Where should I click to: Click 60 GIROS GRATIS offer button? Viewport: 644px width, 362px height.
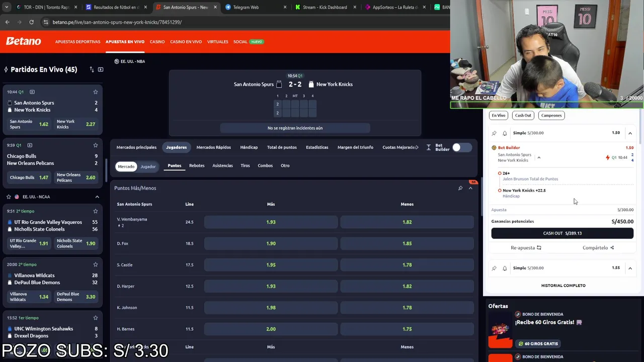pyautogui.click(x=538, y=343)
